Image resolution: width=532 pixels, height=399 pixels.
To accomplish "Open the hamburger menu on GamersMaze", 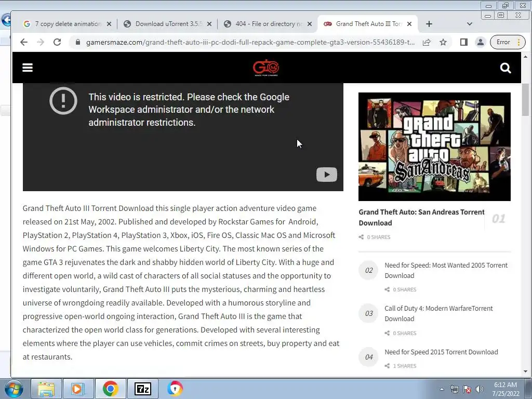I will click(28, 68).
